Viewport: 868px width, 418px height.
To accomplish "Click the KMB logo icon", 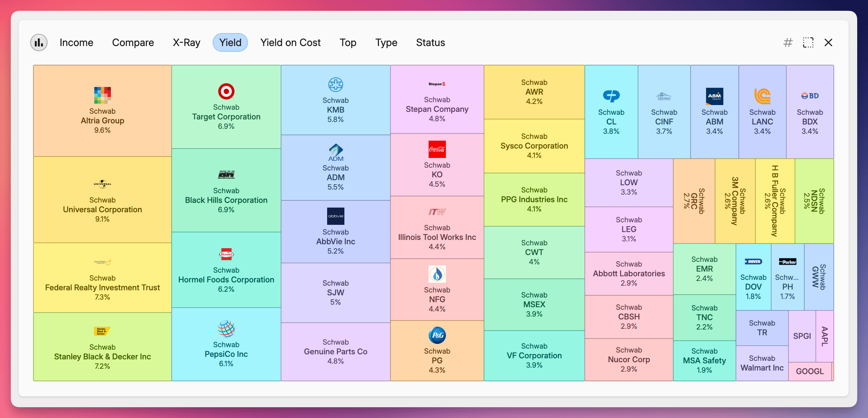I will [x=336, y=85].
